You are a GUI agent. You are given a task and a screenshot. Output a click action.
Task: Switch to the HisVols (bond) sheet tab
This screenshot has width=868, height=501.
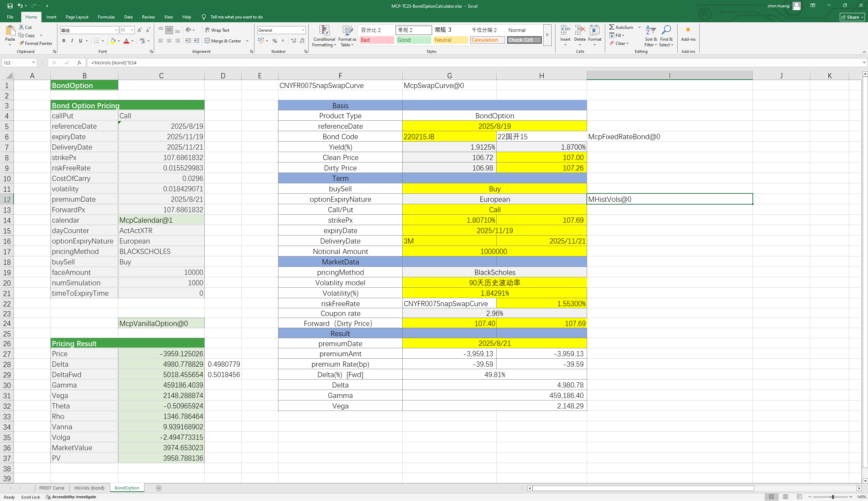coord(89,488)
